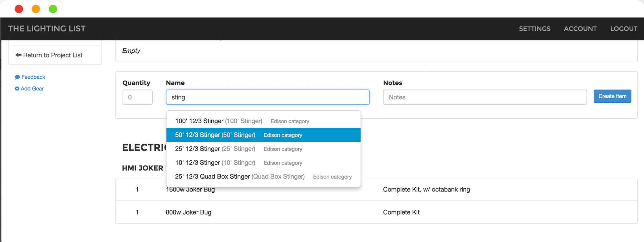Click the 800w Joker Bug item name
The image size is (644, 242).
click(x=189, y=212)
